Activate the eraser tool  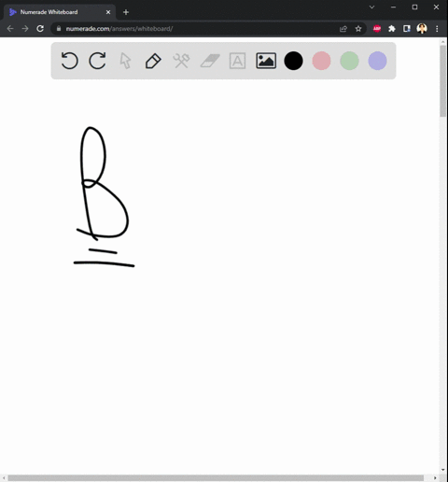[x=210, y=61]
